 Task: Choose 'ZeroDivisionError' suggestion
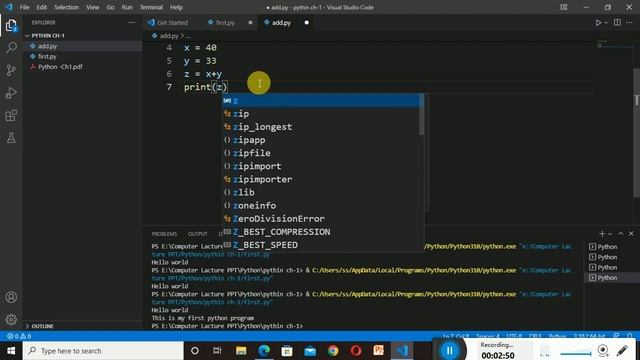pos(321,218)
